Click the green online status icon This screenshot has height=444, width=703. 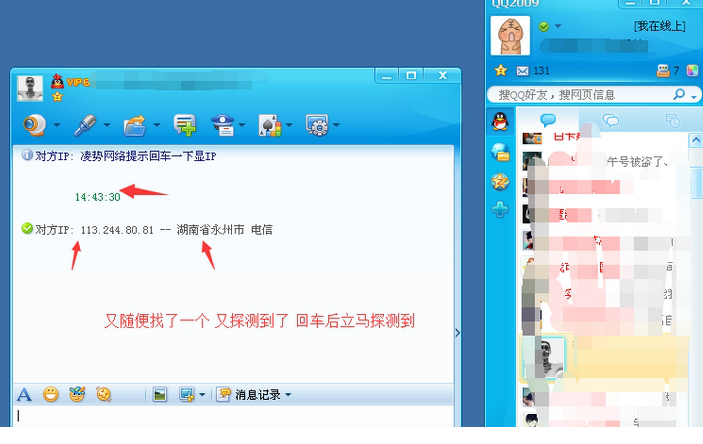click(544, 26)
